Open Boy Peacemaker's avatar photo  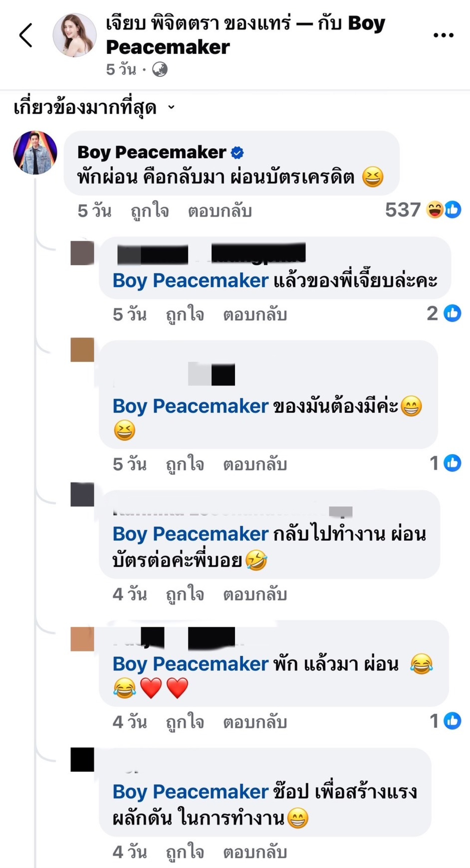pyautogui.click(x=35, y=153)
